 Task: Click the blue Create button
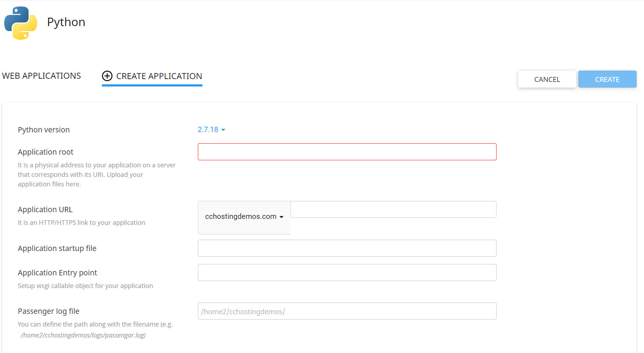pyautogui.click(x=607, y=79)
